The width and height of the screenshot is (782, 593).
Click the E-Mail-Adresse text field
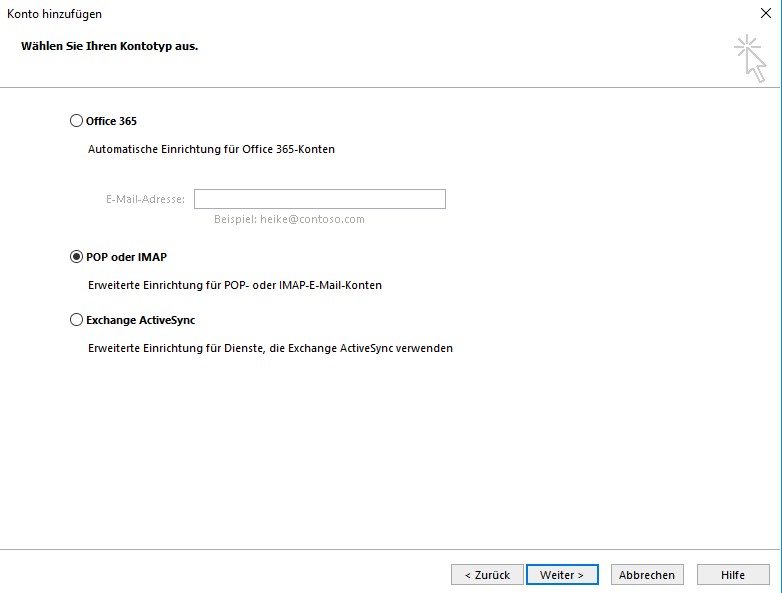(319, 199)
